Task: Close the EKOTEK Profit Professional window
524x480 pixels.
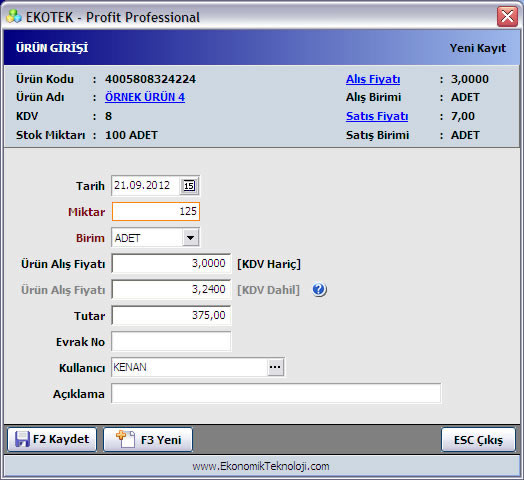Action: tap(507, 16)
